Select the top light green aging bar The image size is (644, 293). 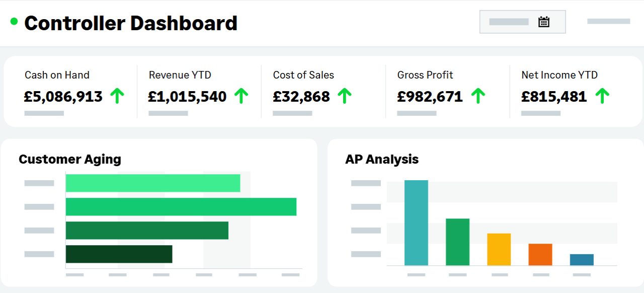click(x=153, y=183)
